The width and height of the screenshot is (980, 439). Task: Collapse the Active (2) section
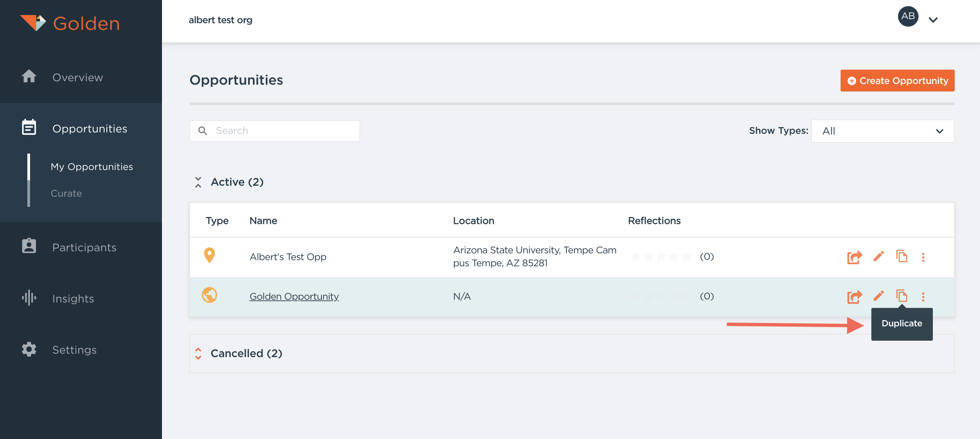pos(198,182)
